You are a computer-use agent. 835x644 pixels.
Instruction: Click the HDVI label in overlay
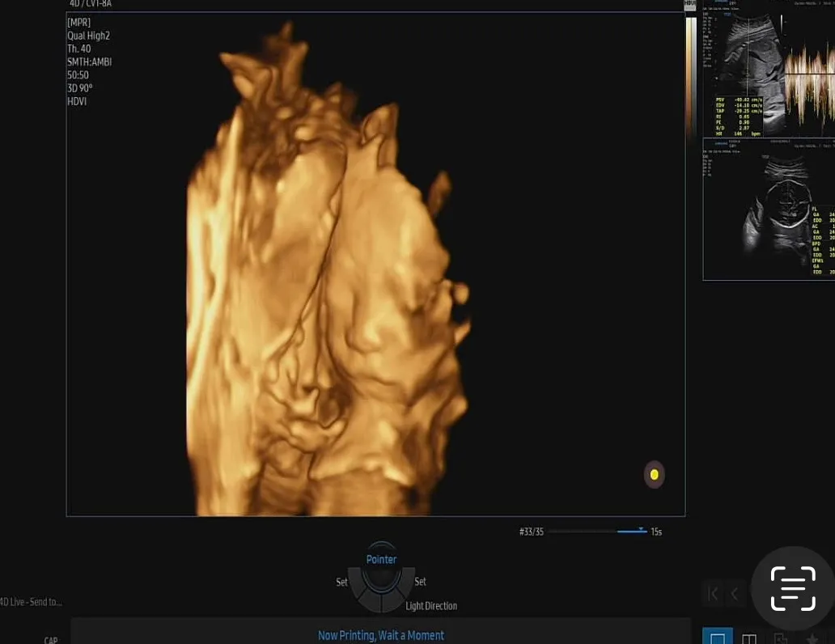point(77,101)
